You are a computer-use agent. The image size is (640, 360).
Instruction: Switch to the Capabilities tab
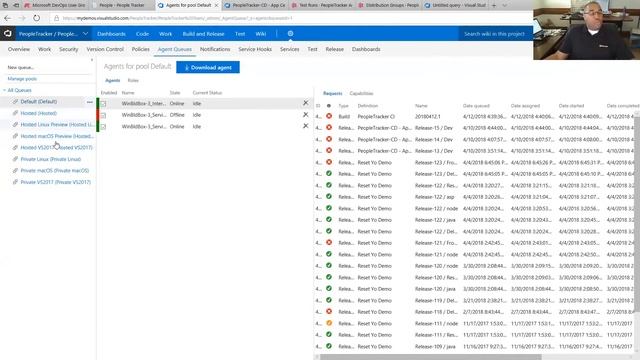pos(361,93)
